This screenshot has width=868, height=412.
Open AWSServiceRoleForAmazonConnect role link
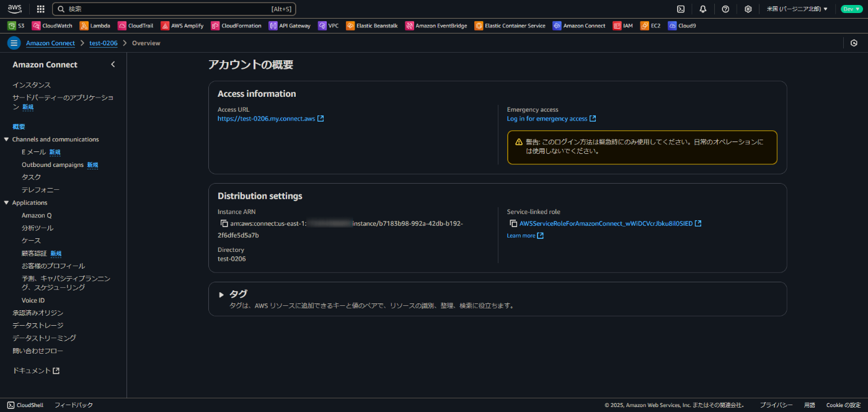click(x=610, y=223)
